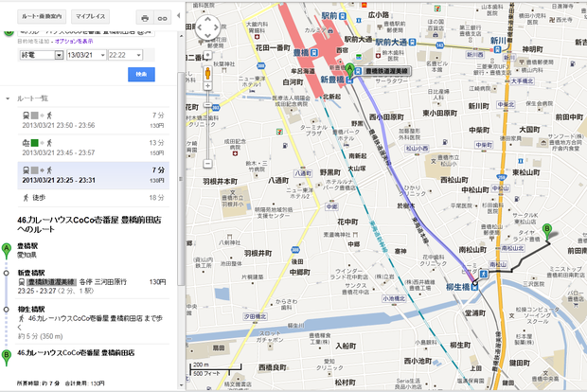587x392 pixels.
Task: Pan the map left with the arrow
Action: pos(200,27)
